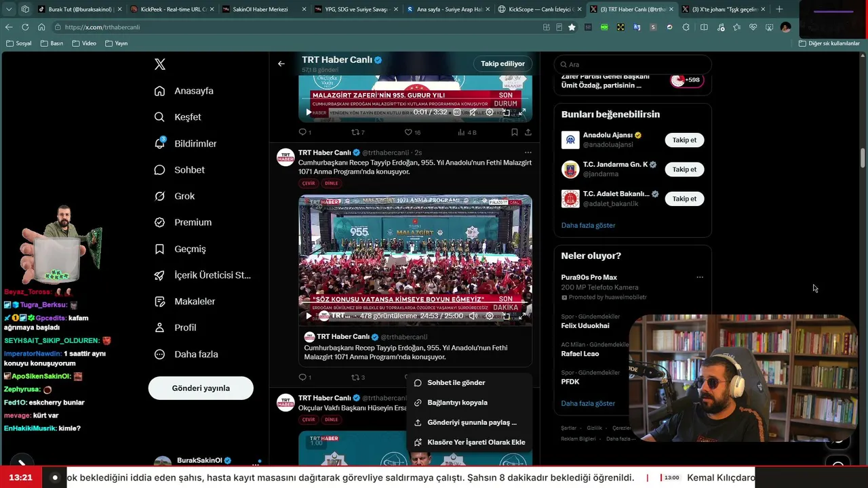Open the Sosyal bookmarks folder

click(x=19, y=43)
